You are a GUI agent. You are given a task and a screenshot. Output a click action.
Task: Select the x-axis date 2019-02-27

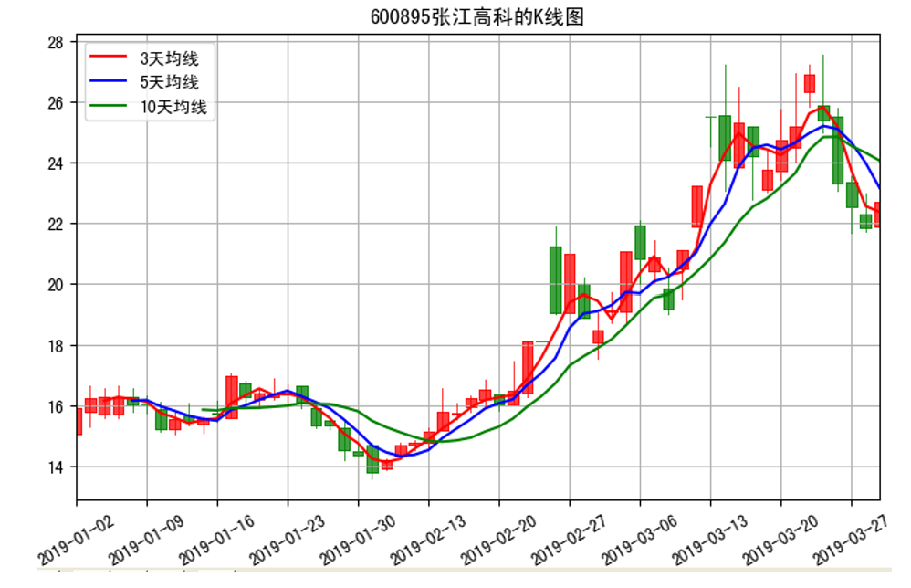click(568, 540)
